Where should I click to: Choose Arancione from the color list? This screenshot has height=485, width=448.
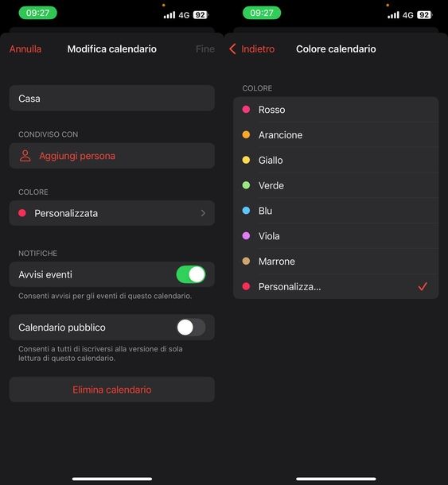click(336, 135)
